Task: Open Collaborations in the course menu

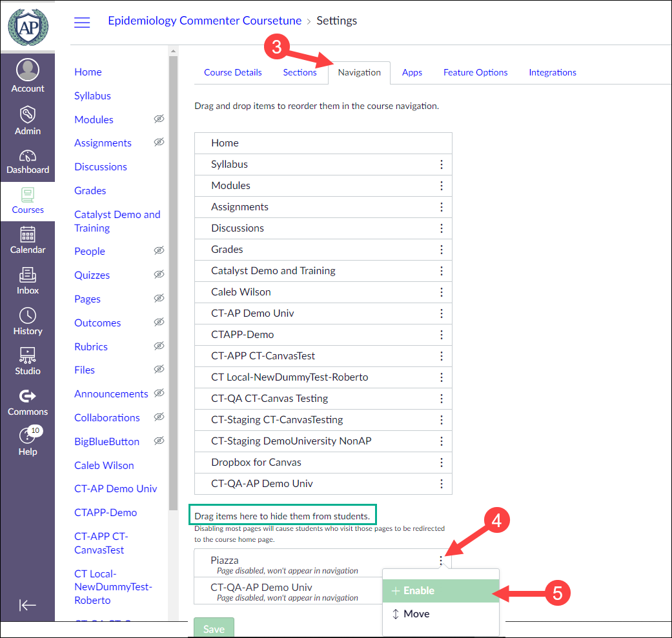Action: point(107,417)
